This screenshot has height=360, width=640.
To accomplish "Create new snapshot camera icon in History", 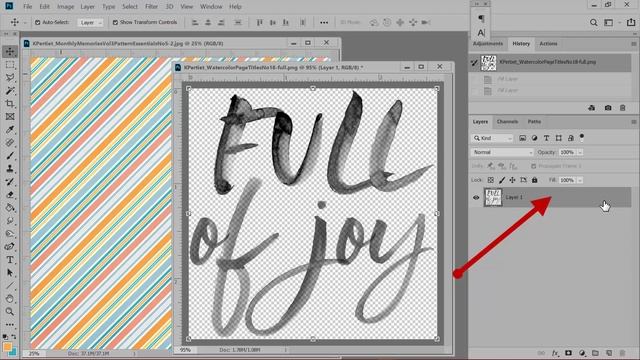I will click(x=608, y=108).
